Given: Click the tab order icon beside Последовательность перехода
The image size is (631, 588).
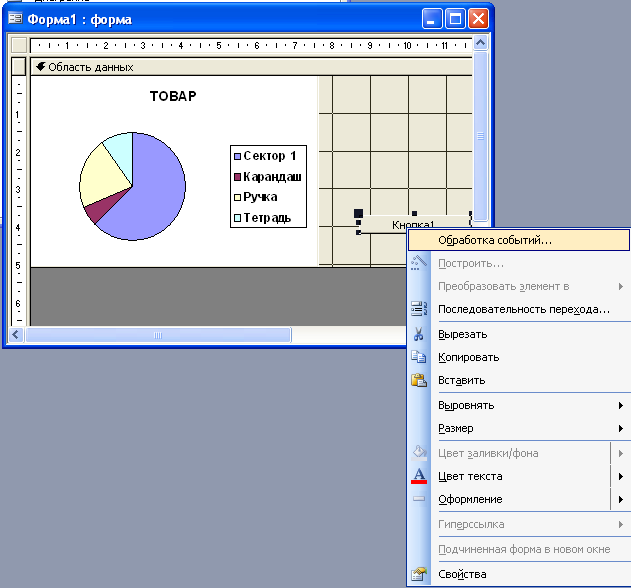Looking at the screenshot, I should coord(419,309).
